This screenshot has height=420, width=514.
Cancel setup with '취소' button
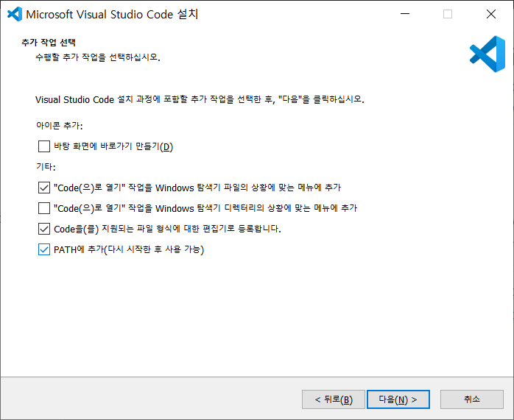pyautogui.click(x=472, y=399)
